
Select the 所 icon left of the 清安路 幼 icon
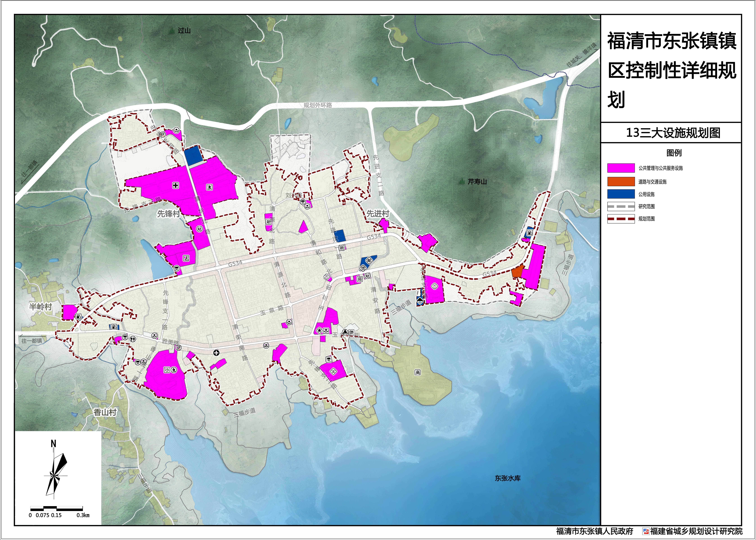pos(360,279)
